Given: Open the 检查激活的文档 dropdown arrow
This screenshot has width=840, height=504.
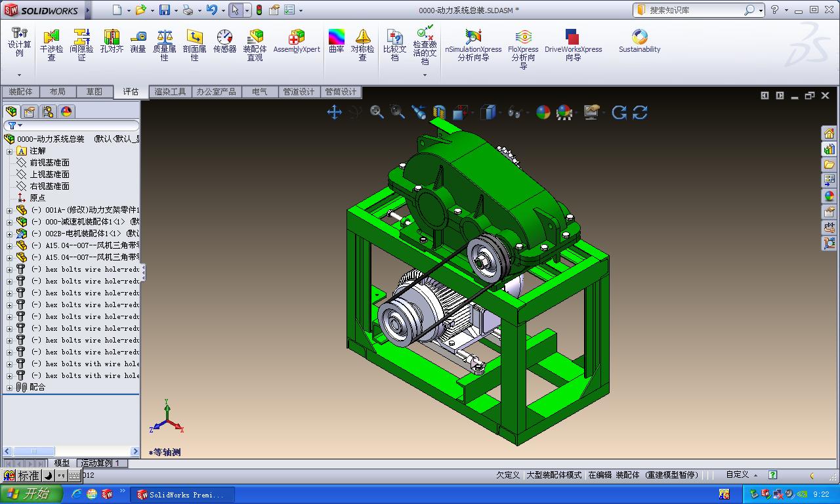Looking at the screenshot, I should click(x=425, y=75).
